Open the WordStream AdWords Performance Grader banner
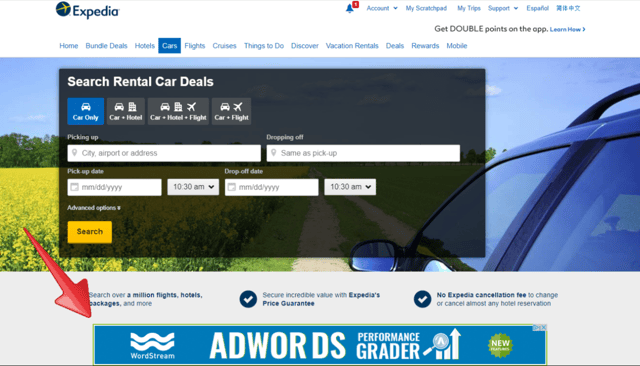Image resolution: width=640 pixels, height=366 pixels. (x=320, y=345)
